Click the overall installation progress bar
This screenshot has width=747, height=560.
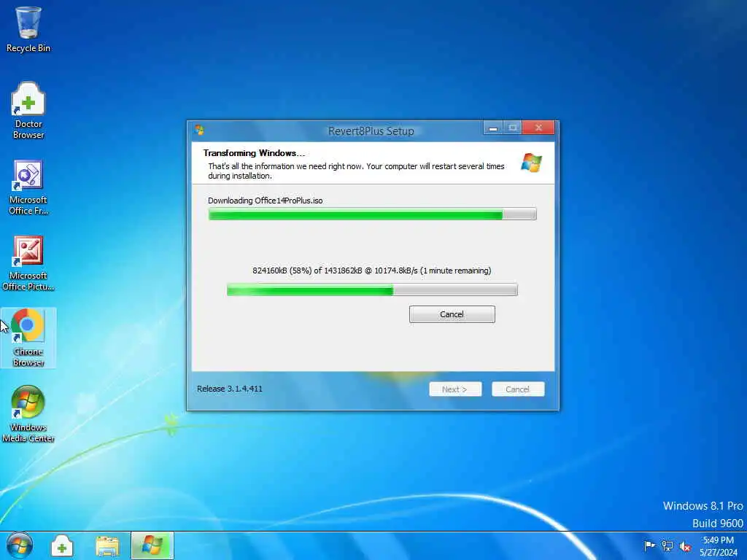click(373, 214)
